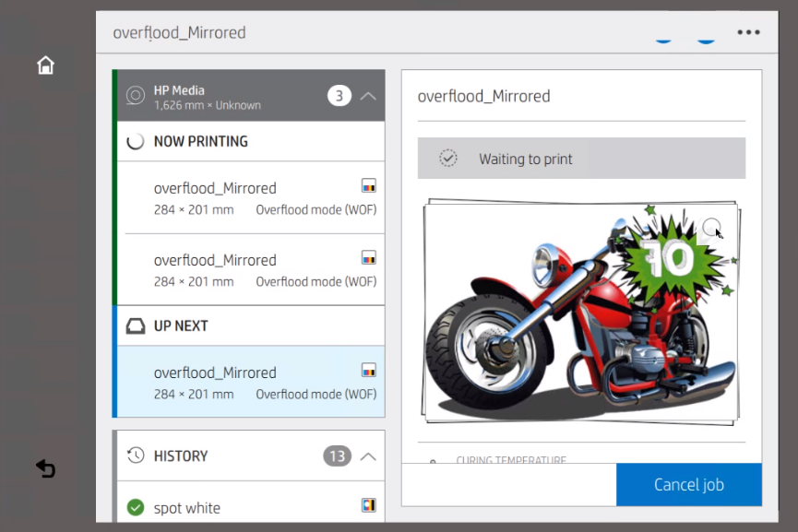Click the Waiting to print status text
The width and height of the screenshot is (798, 532).
526,160
